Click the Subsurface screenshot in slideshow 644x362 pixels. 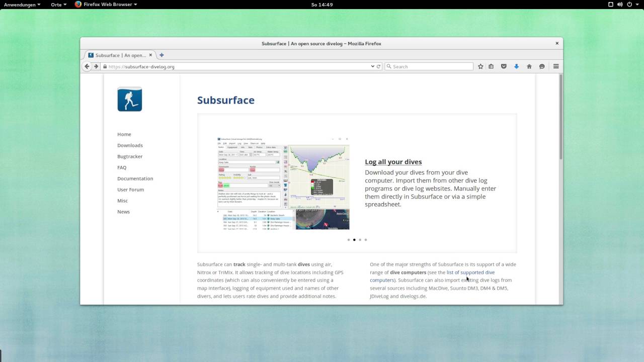point(283,183)
